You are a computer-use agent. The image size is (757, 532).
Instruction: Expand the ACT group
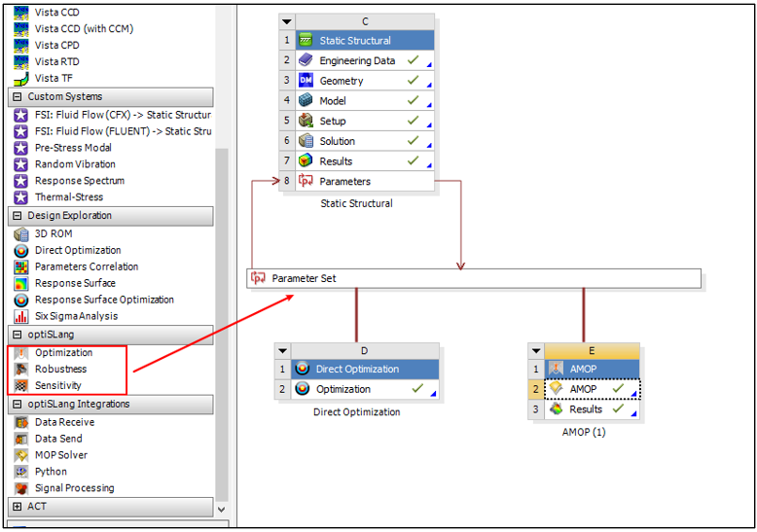click(x=18, y=507)
